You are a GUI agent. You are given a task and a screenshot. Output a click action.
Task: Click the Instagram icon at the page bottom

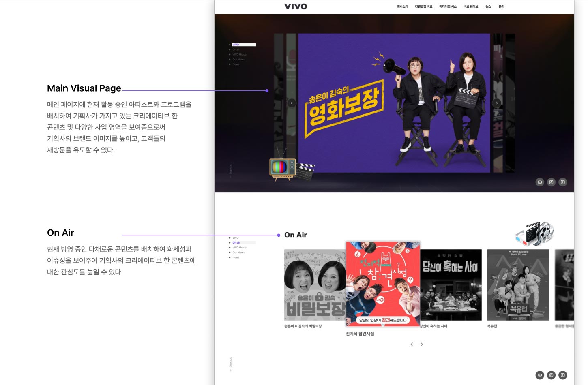click(551, 375)
